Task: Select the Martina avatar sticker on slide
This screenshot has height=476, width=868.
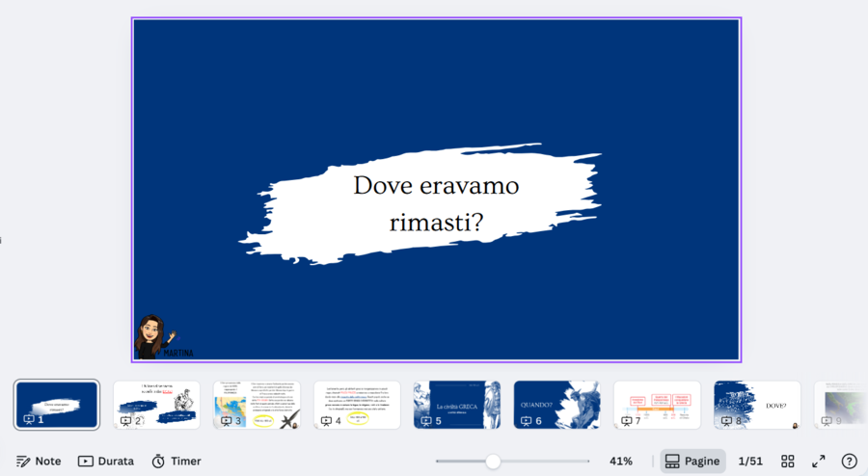Action: tap(158, 336)
